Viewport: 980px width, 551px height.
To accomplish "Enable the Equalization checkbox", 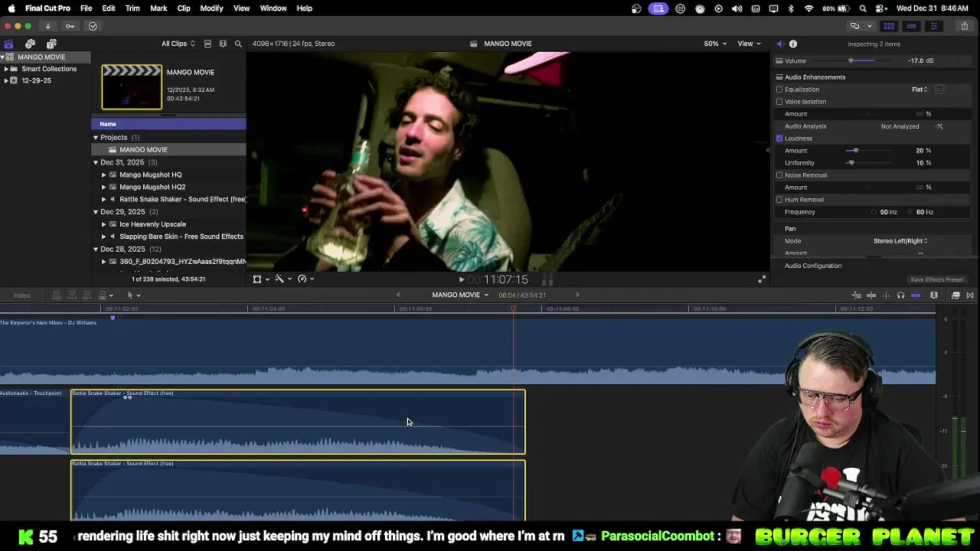I will 779,90.
